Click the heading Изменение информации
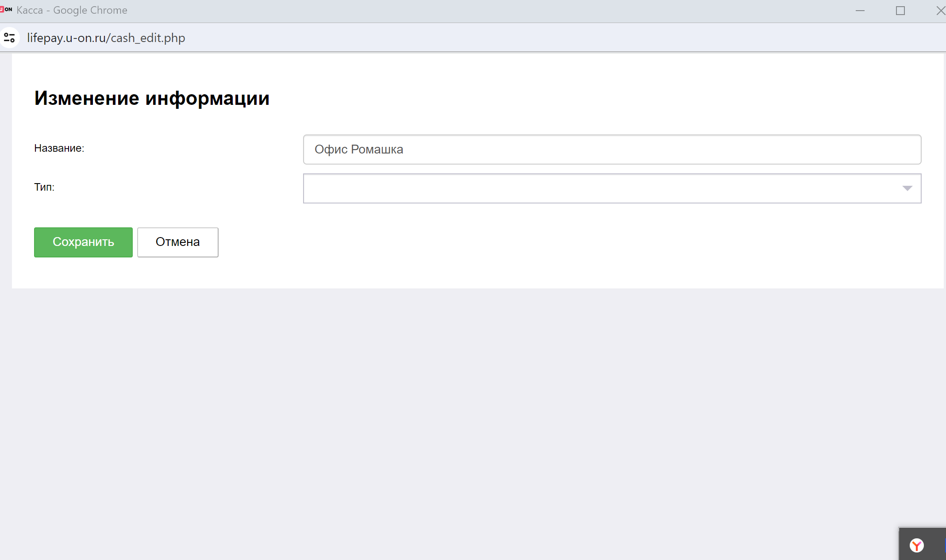This screenshot has width=946, height=560. point(152,98)
